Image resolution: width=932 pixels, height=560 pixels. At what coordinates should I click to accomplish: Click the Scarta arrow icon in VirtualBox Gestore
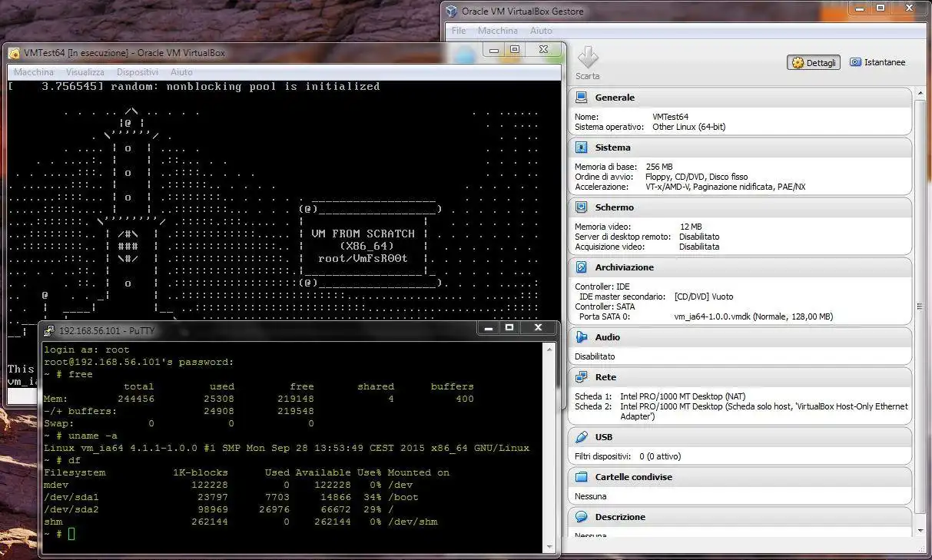click(x=588, y=58)
